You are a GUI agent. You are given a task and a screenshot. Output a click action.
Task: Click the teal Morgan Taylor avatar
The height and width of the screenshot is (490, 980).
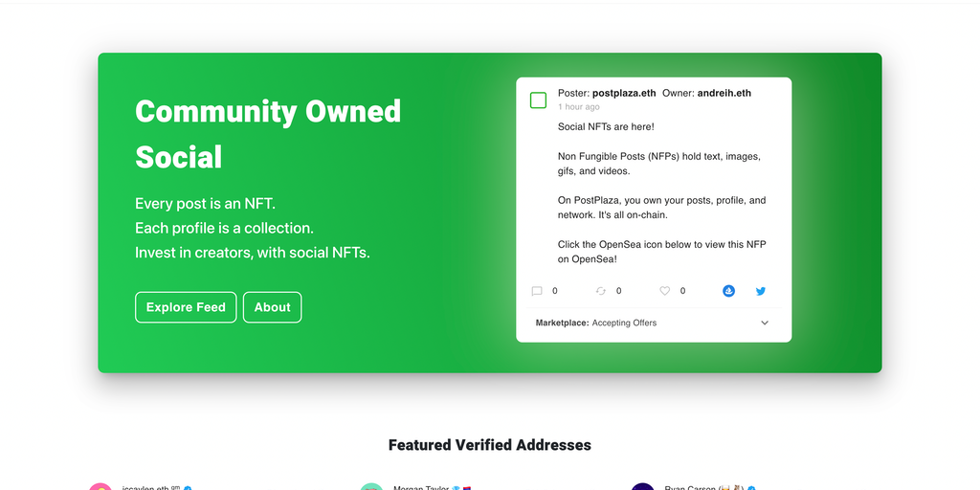[x=371, y=487]
